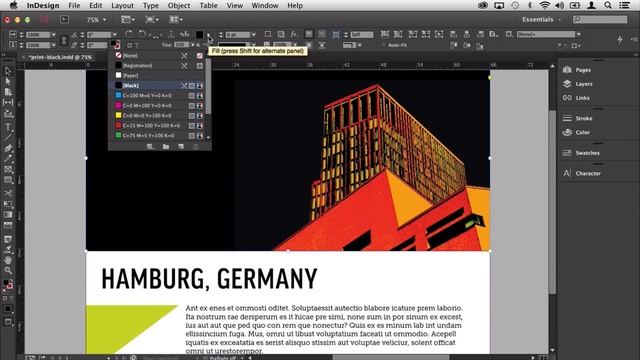Open the Table menu
The image size is (640, 360).
pos(208,5)
